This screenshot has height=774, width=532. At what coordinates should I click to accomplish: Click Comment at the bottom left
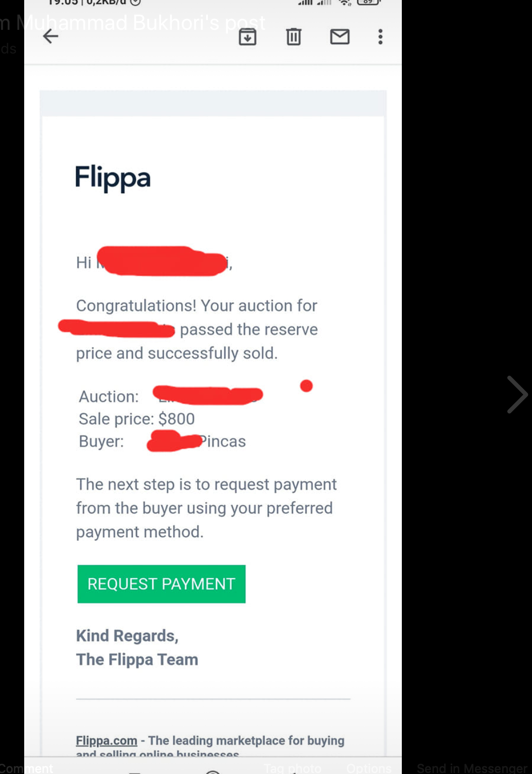point(26,768)
